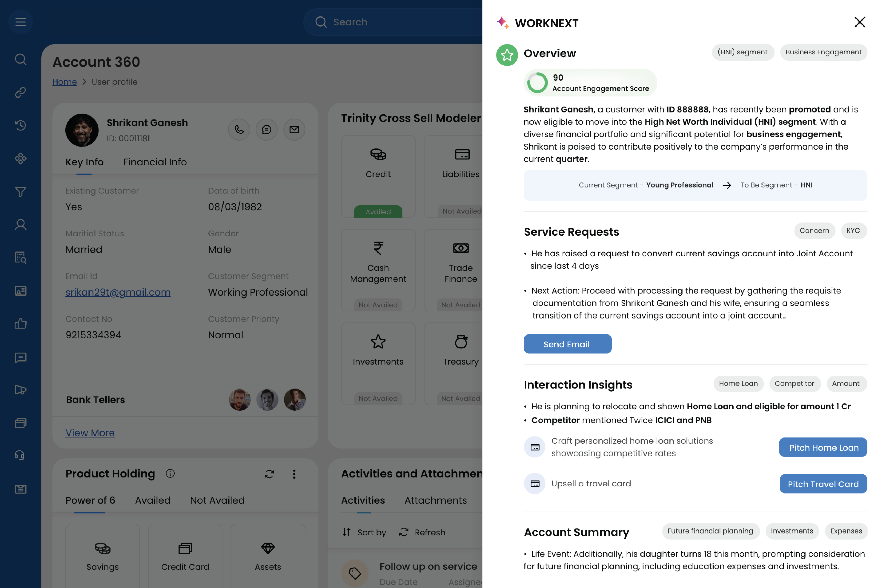The height and width of the screenshot is (588, 882).
Task: Click the travel card upsell icon
Action: (535, 484)
